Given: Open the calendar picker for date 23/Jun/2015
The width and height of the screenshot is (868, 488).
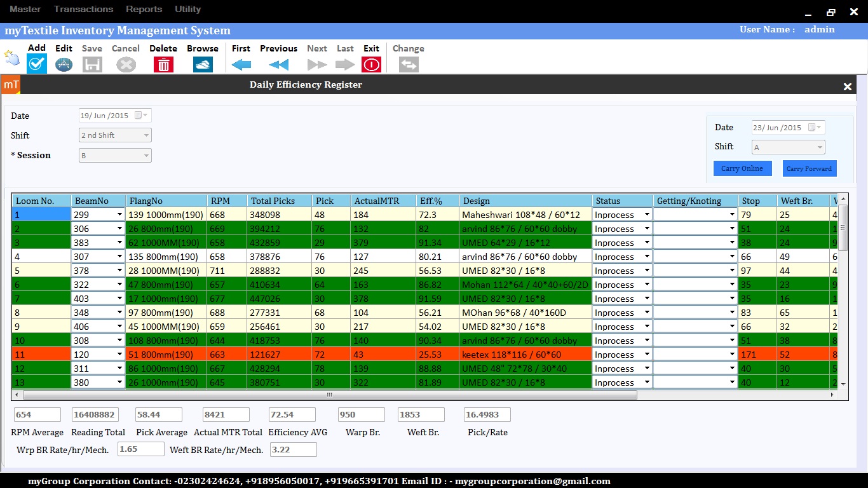Looking at the screenshot, I should click(811, 128).
